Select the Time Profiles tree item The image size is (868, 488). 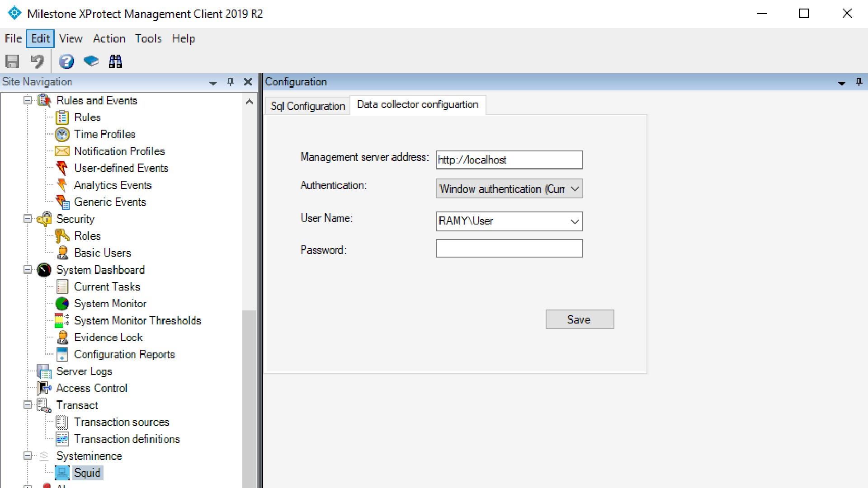tap(105, 134)
